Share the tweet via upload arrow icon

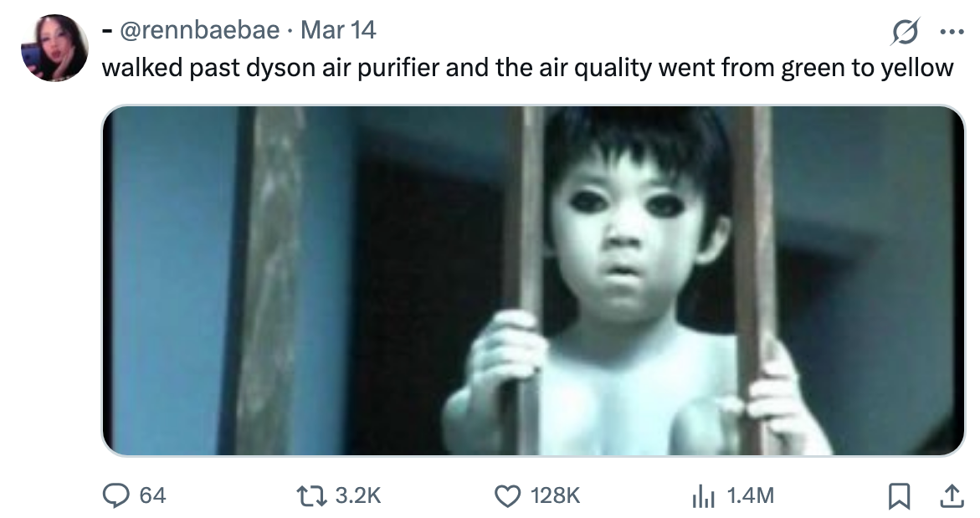click(951, 495)
